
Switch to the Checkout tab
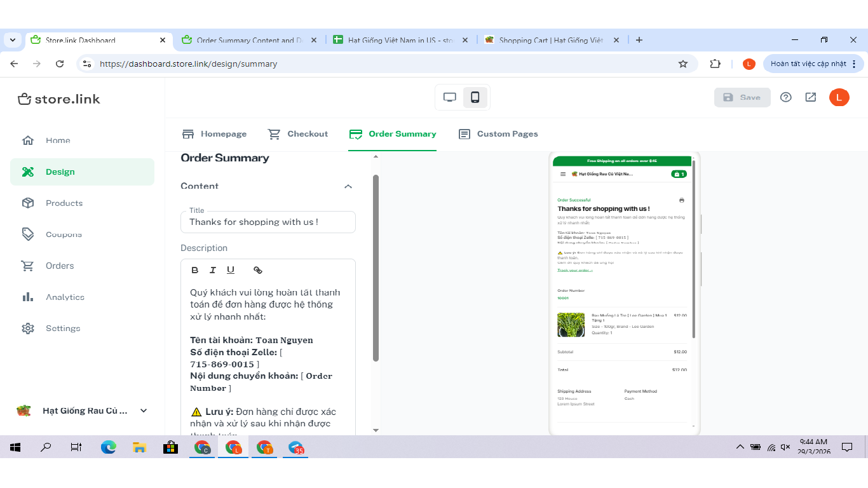point(298,134)
